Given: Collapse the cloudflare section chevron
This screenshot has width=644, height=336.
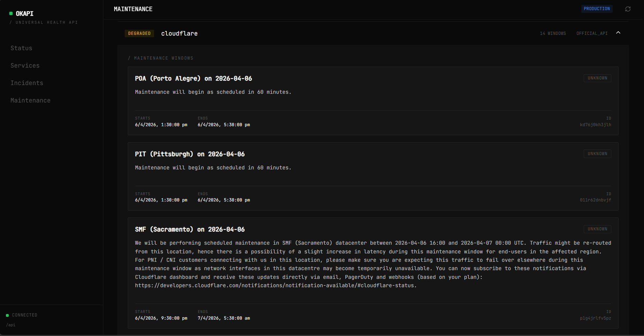Looking at the screenshot, I should coord(618,33).
